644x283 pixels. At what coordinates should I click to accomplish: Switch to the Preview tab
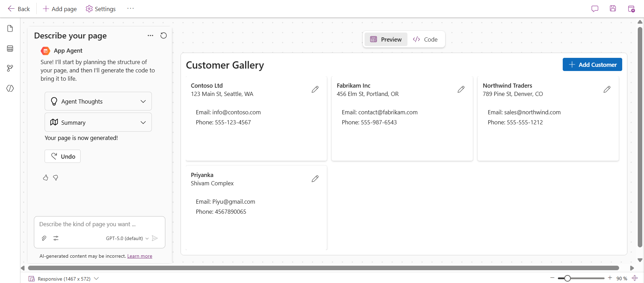point(386,39)
